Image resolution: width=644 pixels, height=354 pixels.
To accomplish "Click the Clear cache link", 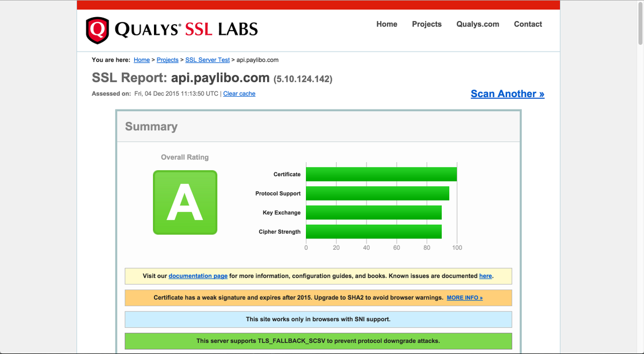I will [239, 93].
